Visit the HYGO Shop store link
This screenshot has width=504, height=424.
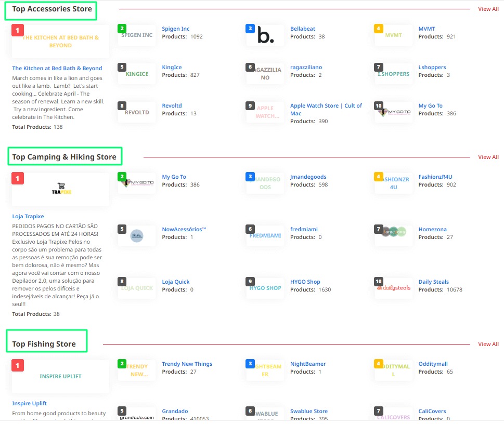[305, 282]
